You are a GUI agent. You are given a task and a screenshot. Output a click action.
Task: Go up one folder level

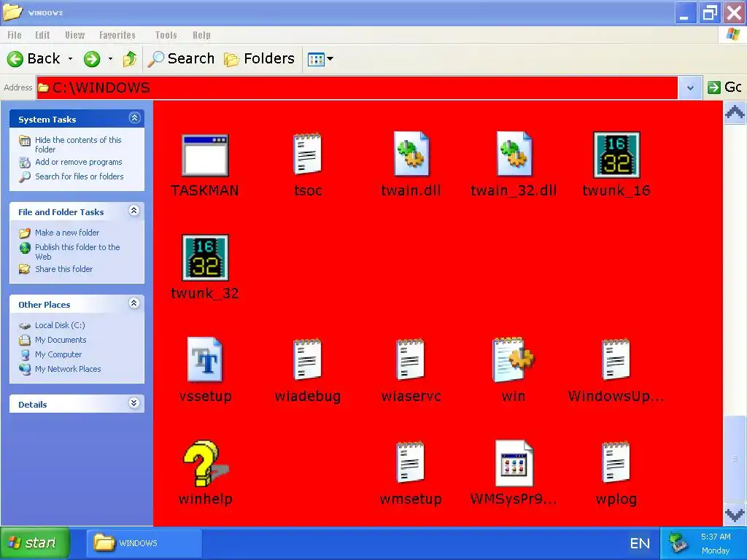[130, 59]
